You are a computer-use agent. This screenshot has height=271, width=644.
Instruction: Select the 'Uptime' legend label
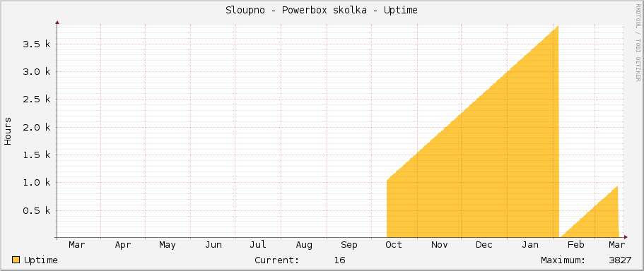point(41,260)
